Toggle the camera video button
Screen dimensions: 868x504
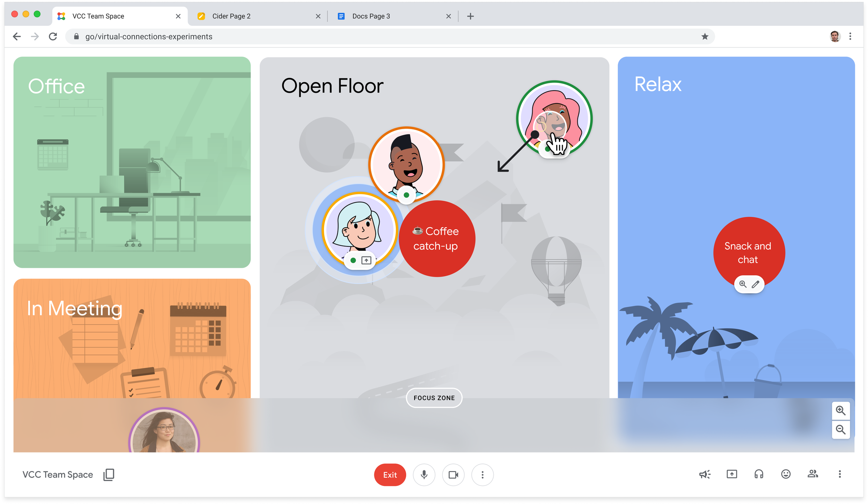tap(453, 474)
